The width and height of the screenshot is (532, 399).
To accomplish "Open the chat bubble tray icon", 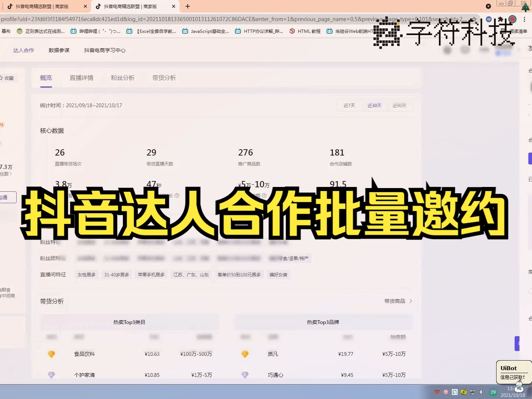I will click(x=455, y=392).
